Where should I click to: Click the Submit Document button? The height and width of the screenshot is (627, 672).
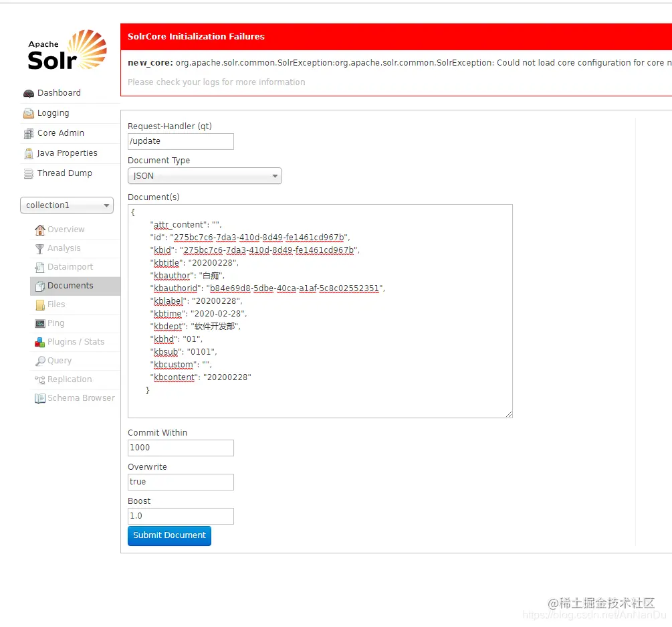click(169, 535)
